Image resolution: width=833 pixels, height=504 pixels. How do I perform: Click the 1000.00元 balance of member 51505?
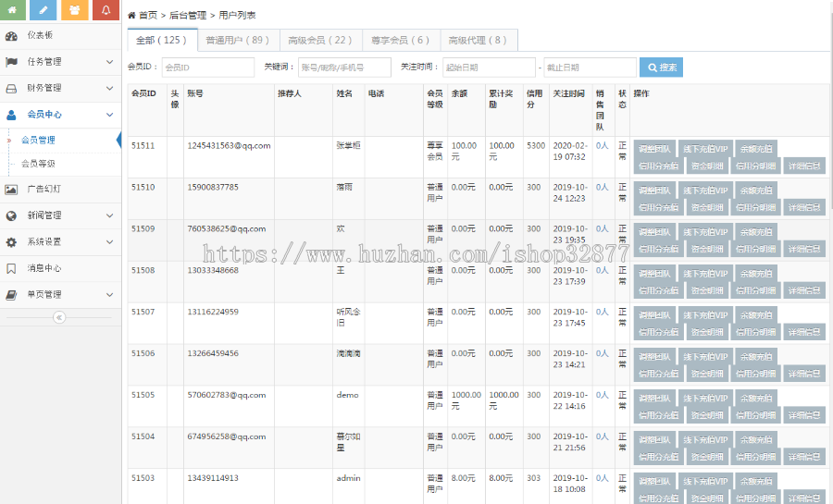click(x=466, y=400)
